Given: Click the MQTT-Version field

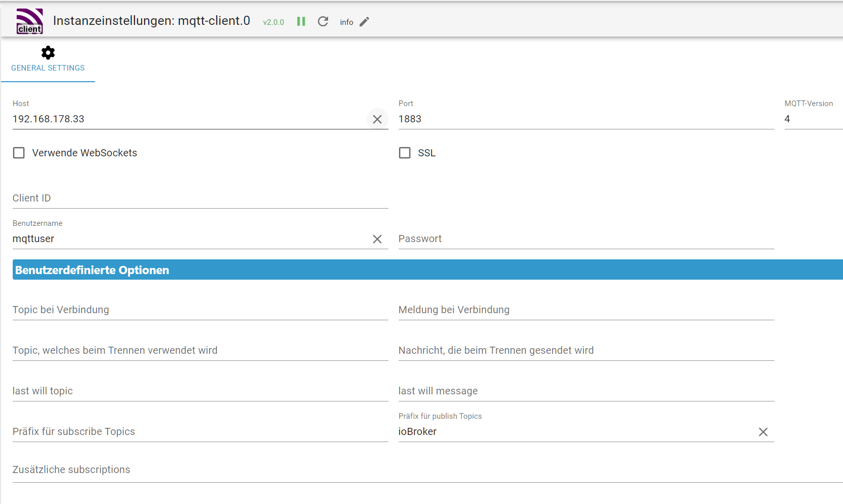Looking at the screenshot, I should pyautogui.click(x=814, y=119).
